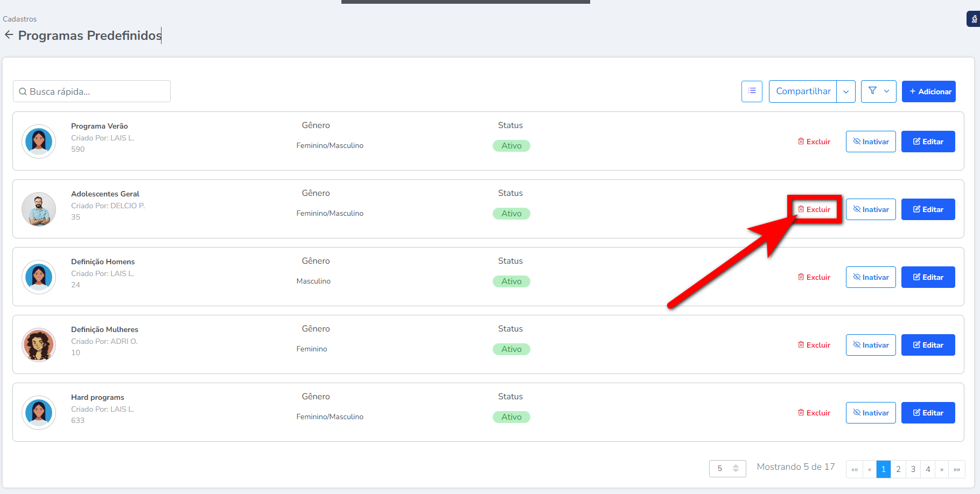The height and width of the screenshot is (494, 980).
Task: Jump to the last page of results
Action: pos(957,469)
